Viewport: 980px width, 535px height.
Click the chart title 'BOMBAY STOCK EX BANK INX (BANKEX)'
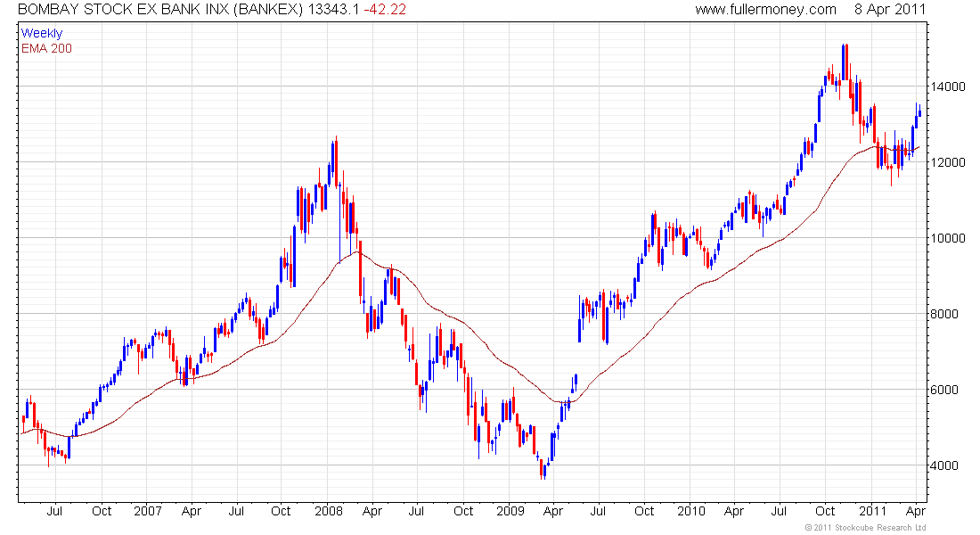160,10
